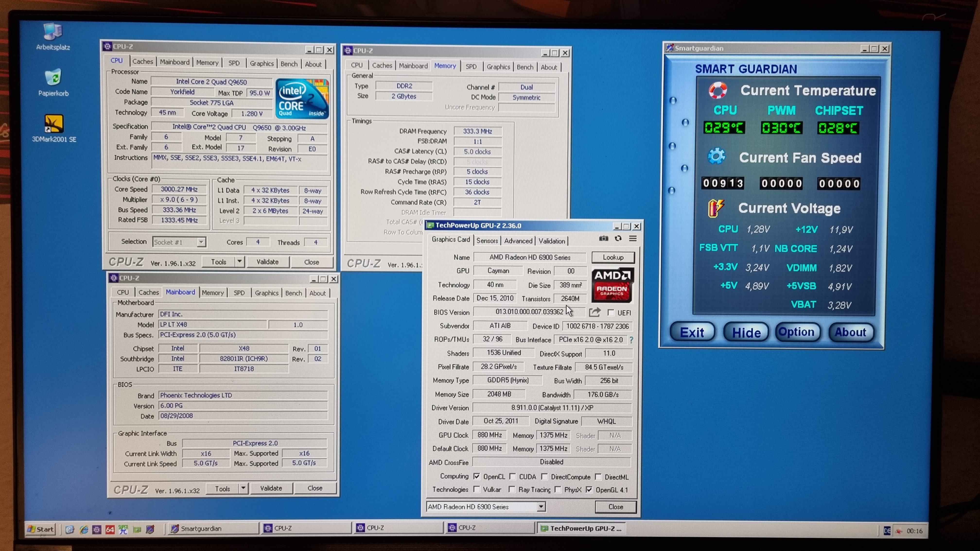
Task: Click the BIOS Version field in GPU-Z
Action: pyautogui.click(x=529, y=312)
